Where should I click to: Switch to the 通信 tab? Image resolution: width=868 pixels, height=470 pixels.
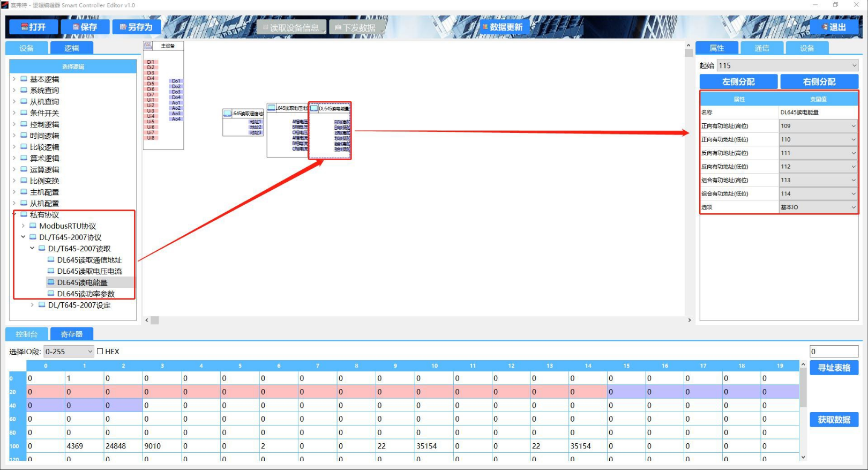pyautogui.click(x=761, y=48)
